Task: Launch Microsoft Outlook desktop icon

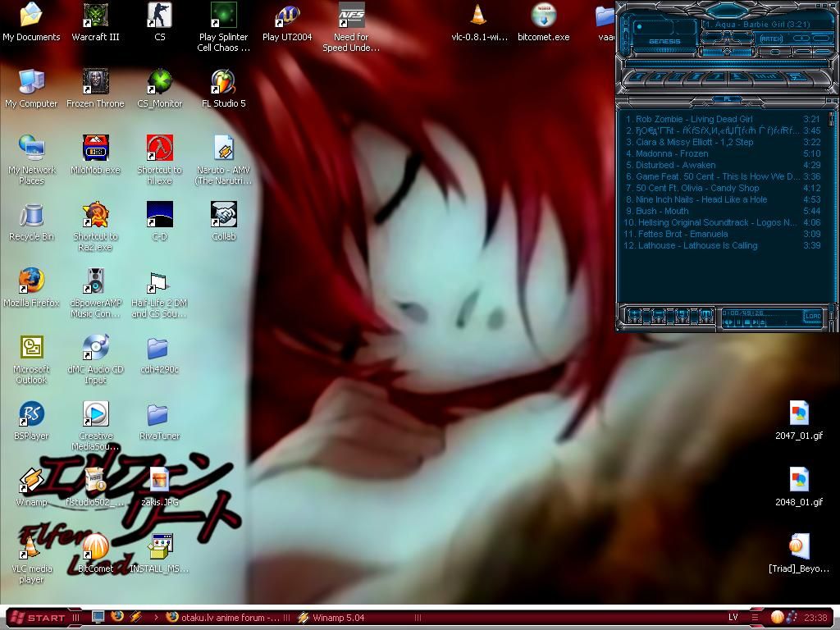Action: [31, 359]
